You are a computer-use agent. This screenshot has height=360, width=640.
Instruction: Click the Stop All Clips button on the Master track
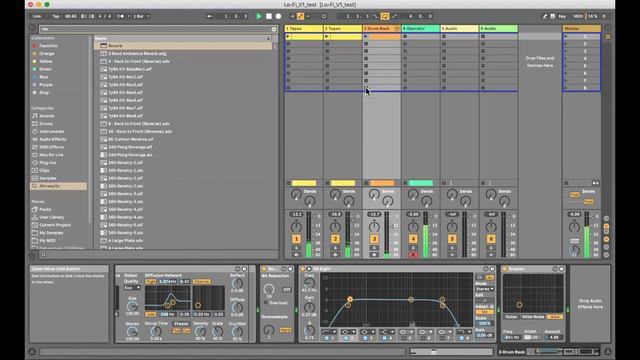point(566,183)
